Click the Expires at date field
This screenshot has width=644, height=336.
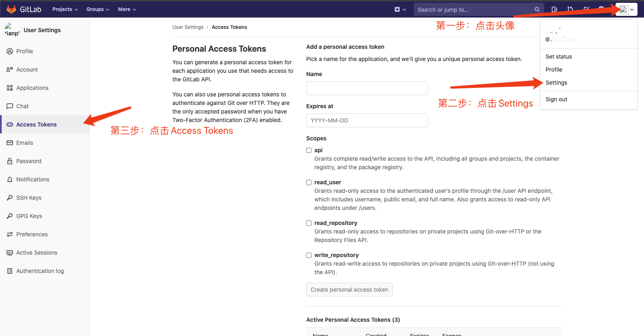(367, 120)
